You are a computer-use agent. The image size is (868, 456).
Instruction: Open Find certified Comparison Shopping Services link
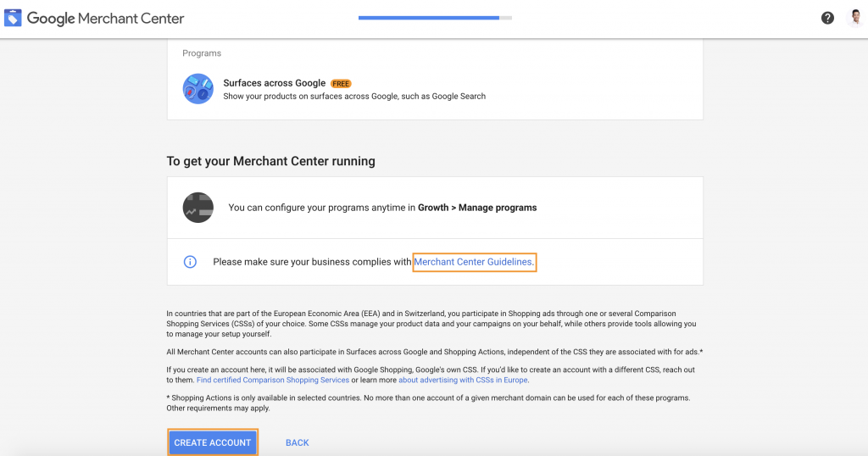point(273,381)
